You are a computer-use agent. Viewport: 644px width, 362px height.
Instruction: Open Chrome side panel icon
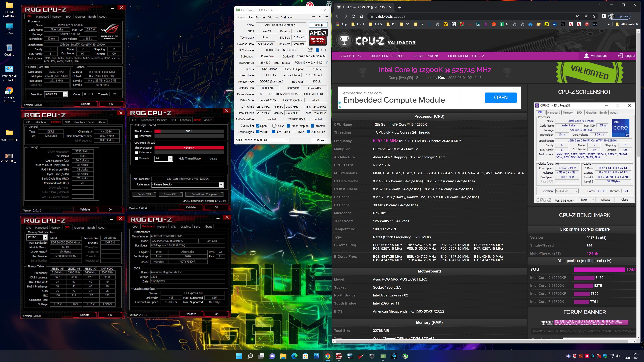(x=604, y=16)
